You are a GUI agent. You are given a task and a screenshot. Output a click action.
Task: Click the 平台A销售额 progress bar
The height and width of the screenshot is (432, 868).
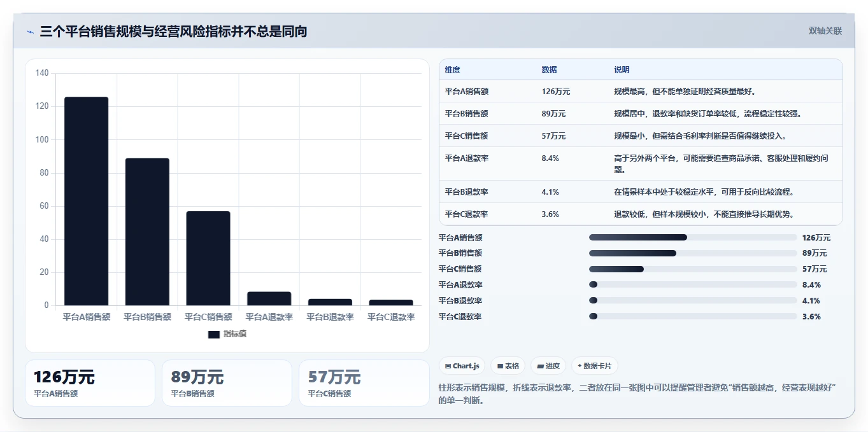click(693, 237)
